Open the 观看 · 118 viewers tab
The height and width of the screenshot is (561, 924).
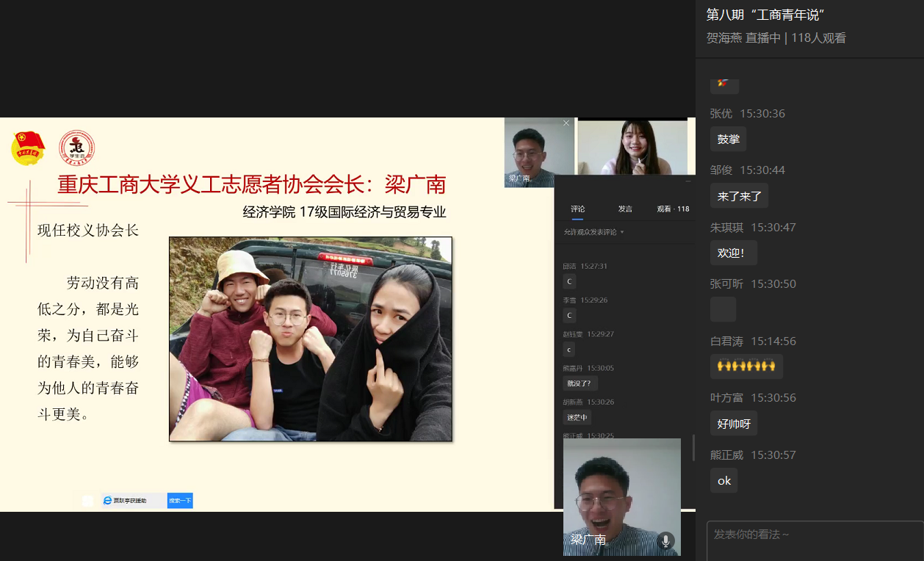(x=673, y=209)
